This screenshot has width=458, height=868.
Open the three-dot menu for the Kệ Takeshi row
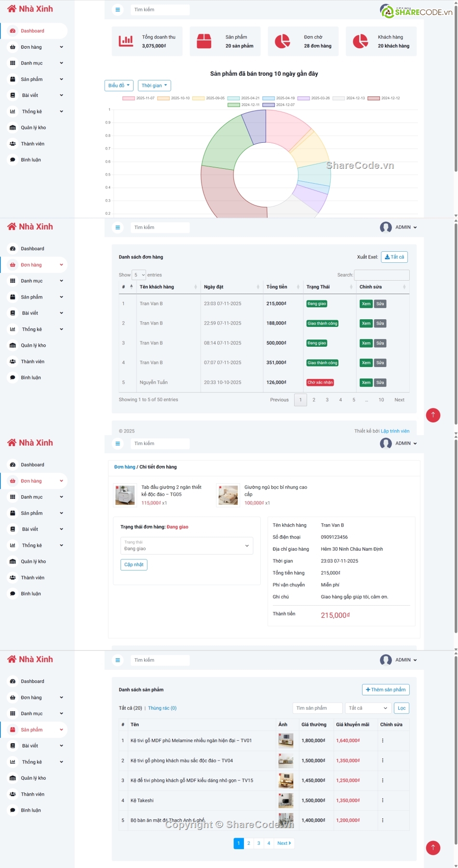[383, 800]
